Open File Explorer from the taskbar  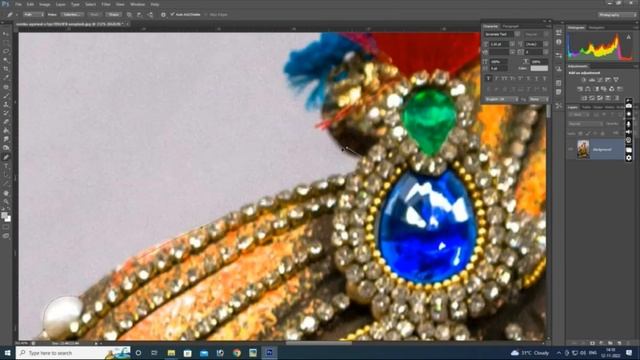pyautogui.click(x=171, y=353)
